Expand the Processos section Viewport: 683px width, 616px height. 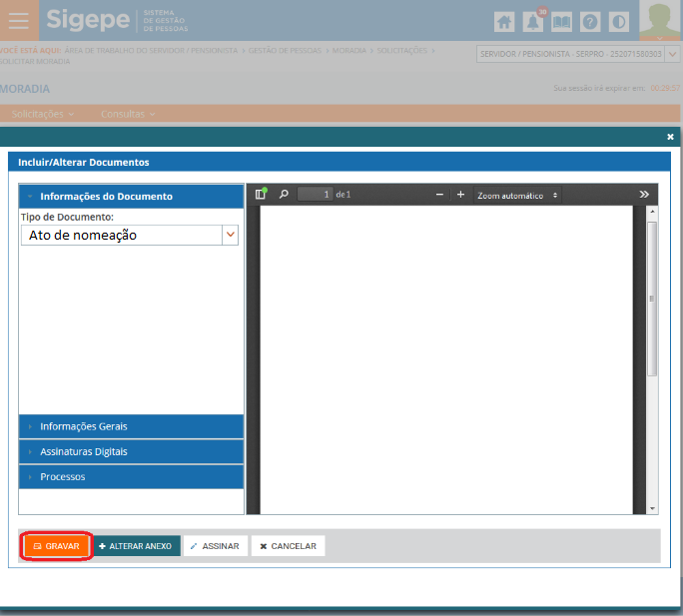pos(131,476)
